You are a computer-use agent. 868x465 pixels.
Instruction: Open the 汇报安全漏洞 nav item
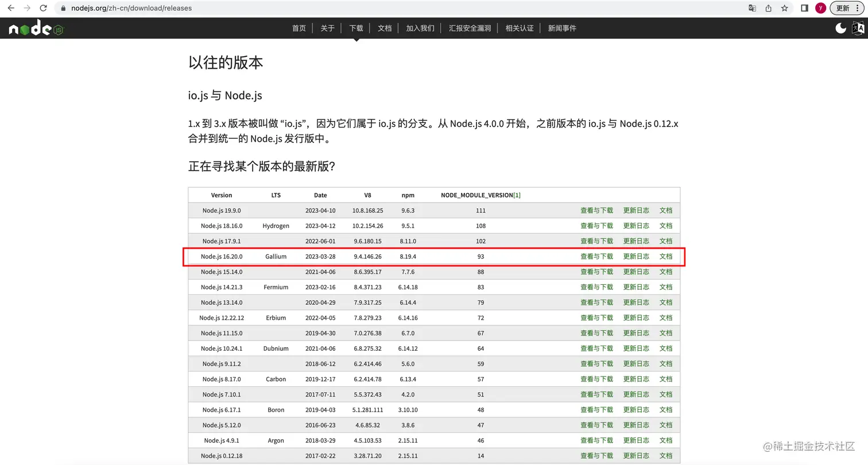coord(470,28)
